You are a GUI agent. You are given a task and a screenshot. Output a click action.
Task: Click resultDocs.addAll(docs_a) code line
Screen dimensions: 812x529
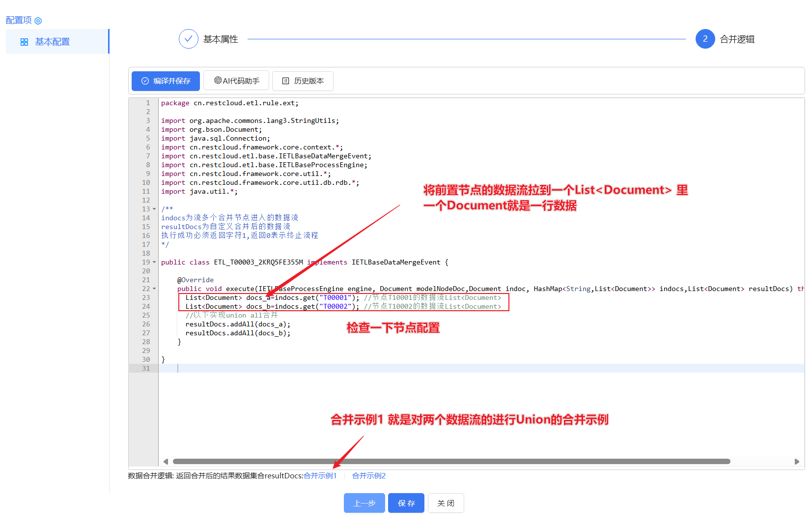coord(238,324)
